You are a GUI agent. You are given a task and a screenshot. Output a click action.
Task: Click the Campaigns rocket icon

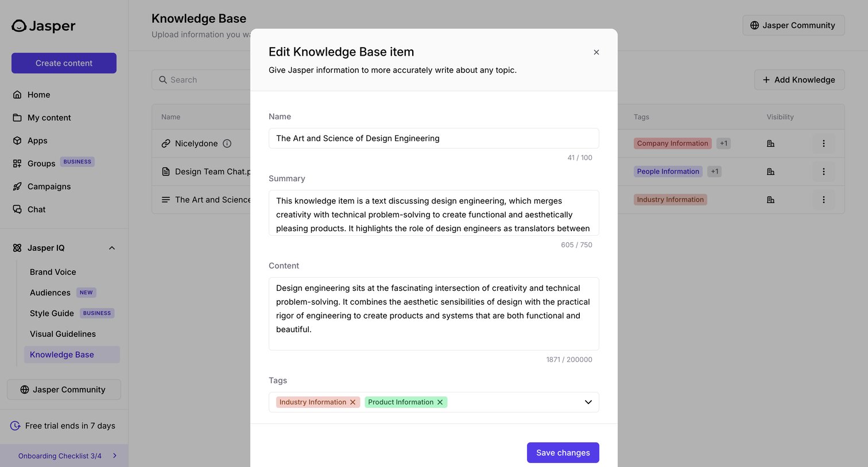pyautogui.click(x=17, y=186)
